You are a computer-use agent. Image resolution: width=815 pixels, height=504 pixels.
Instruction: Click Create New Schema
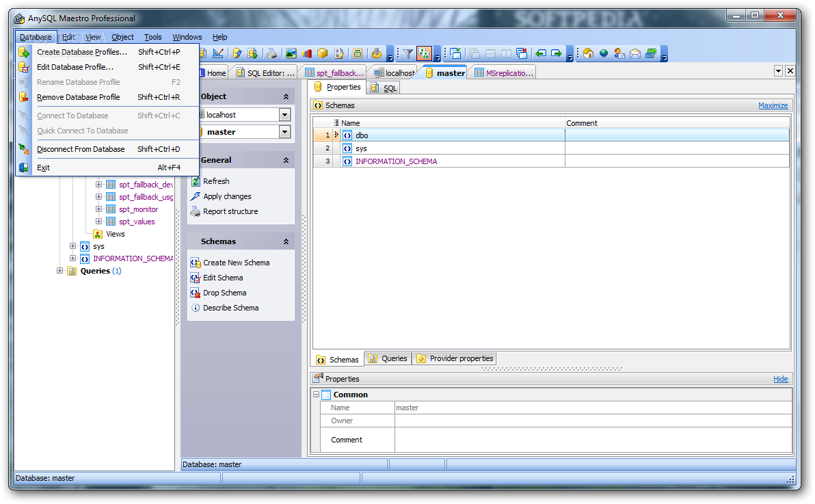coord(236,263)
